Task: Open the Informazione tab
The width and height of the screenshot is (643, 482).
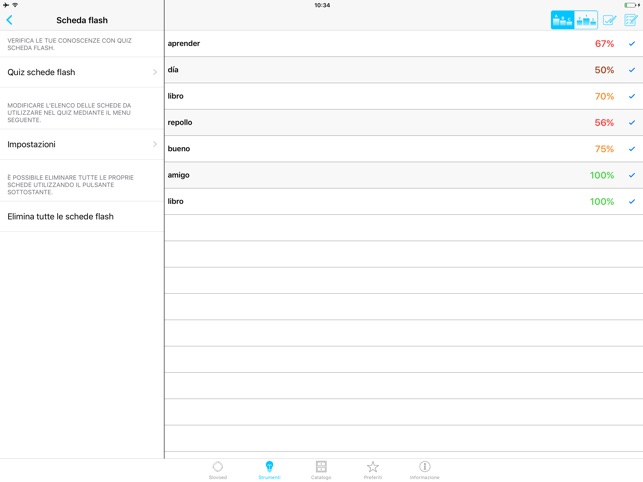Action: coord(424,470)
